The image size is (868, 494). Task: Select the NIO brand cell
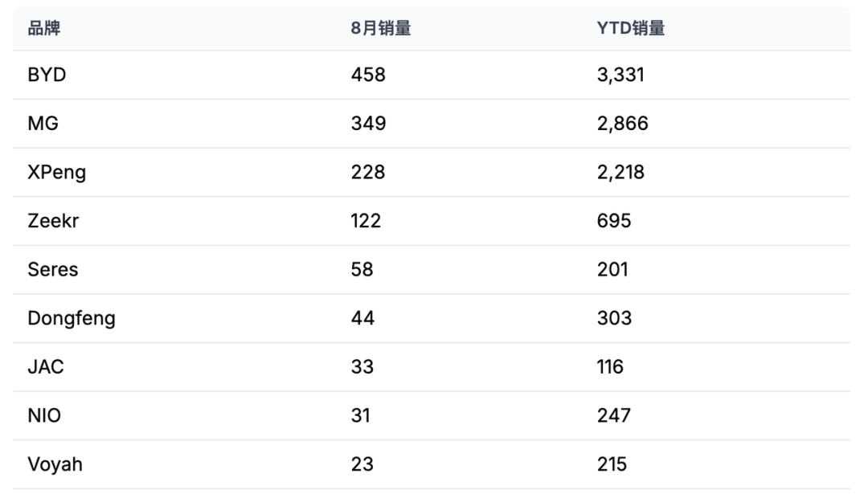click(44, 415)
